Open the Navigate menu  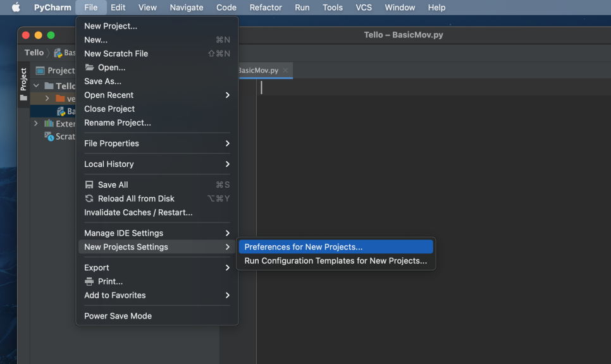tap(186, 8)
